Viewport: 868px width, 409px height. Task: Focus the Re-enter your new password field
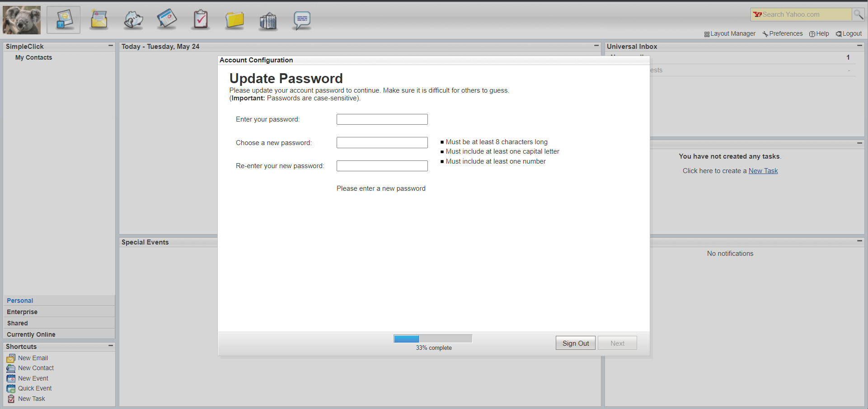point(382,166)
